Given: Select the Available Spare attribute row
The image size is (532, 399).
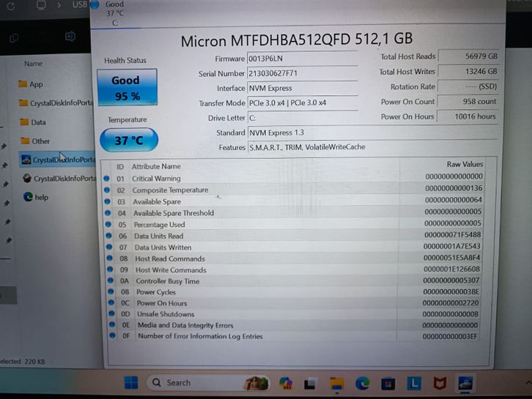Looking at the screenshot, I should (294, 201).
